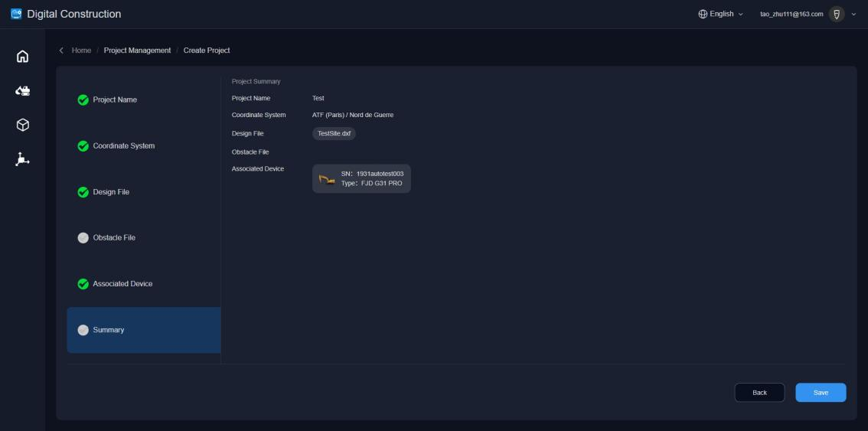868x431 pixels.
Task: Expand the user account menu chevron
Action: (x=853, y=14)
